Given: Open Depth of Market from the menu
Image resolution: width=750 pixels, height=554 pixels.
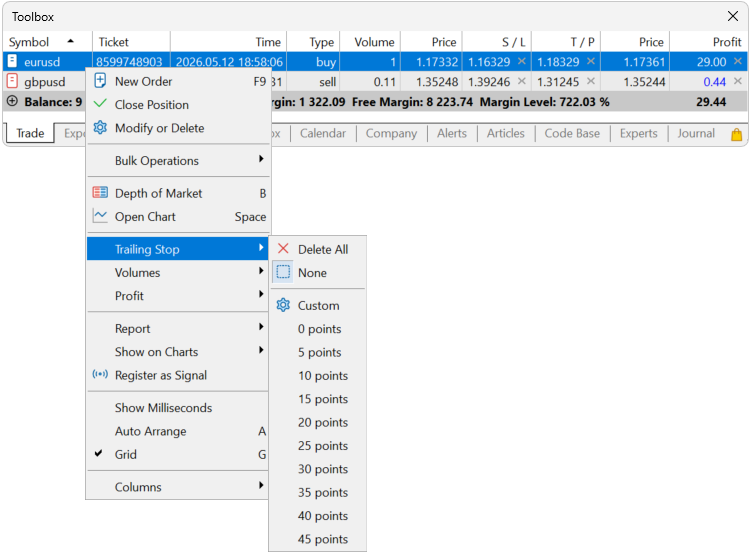Looking at the screenshot, I should tap(177, 193).
